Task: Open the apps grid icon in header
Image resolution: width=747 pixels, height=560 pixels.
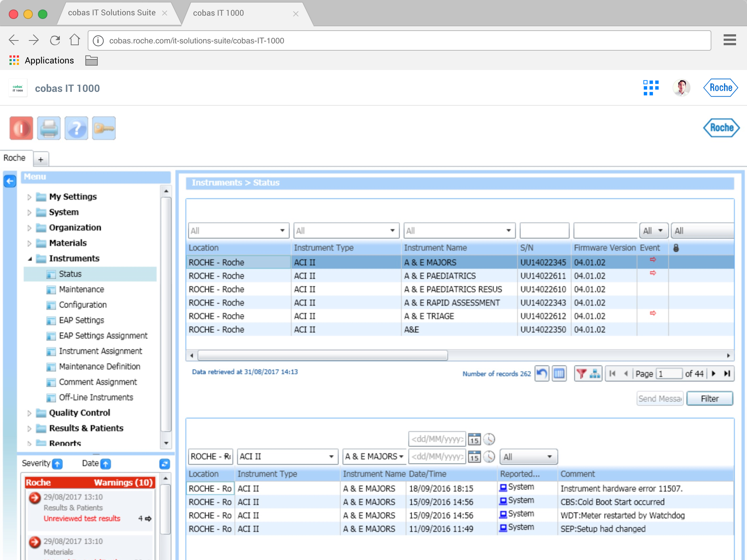Action: 651,88
